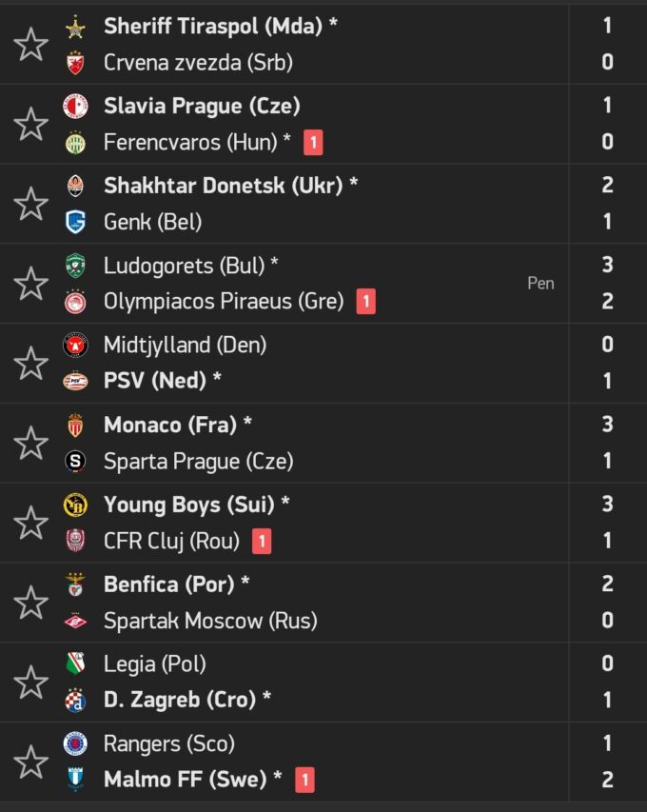Click the Sparta Prague logo
Screen dimensions: 647x812
pyautogui.click(x=75, y=462)
